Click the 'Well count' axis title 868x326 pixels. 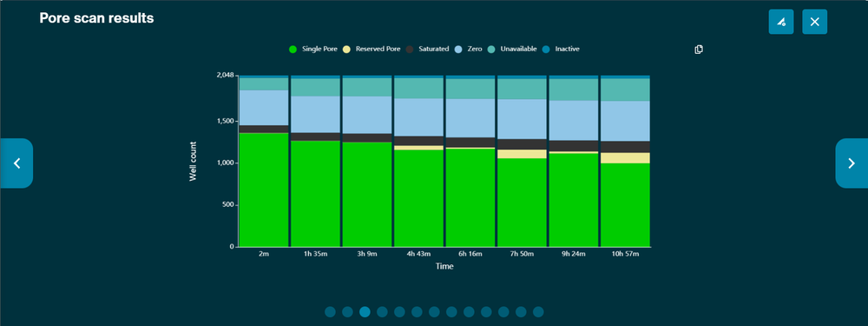pyautogui.click(x=194, y=162)
